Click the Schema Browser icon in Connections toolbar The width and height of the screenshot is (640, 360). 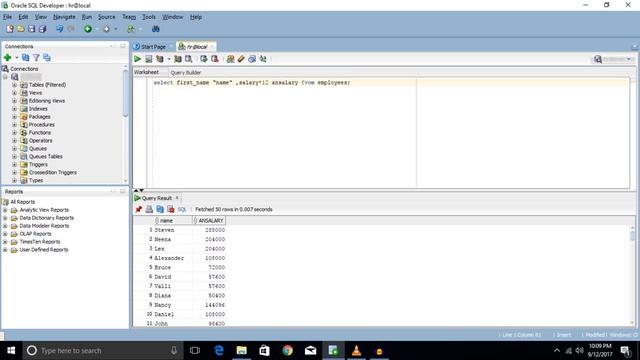[47, 58]
